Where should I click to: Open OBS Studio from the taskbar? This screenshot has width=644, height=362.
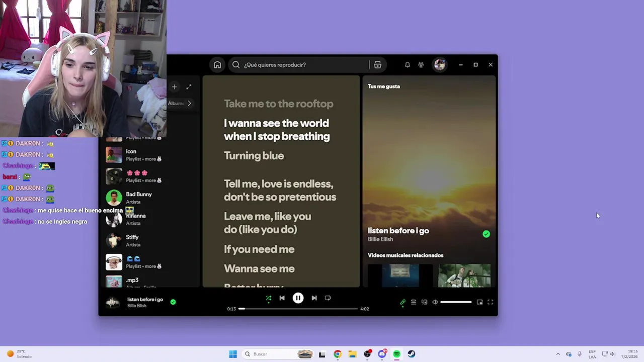(367, 354)
